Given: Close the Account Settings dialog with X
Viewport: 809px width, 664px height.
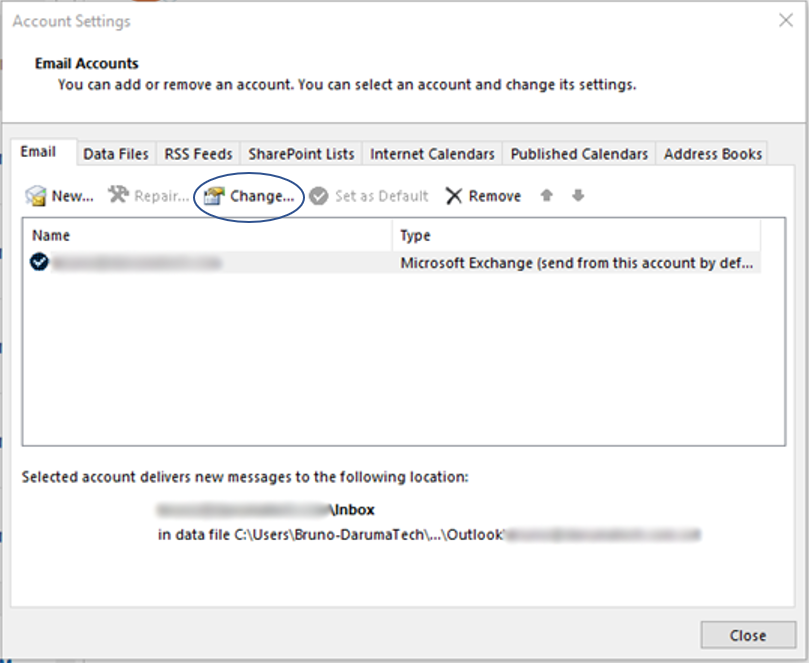Looking at the screenshot, I should coord(785,20).
